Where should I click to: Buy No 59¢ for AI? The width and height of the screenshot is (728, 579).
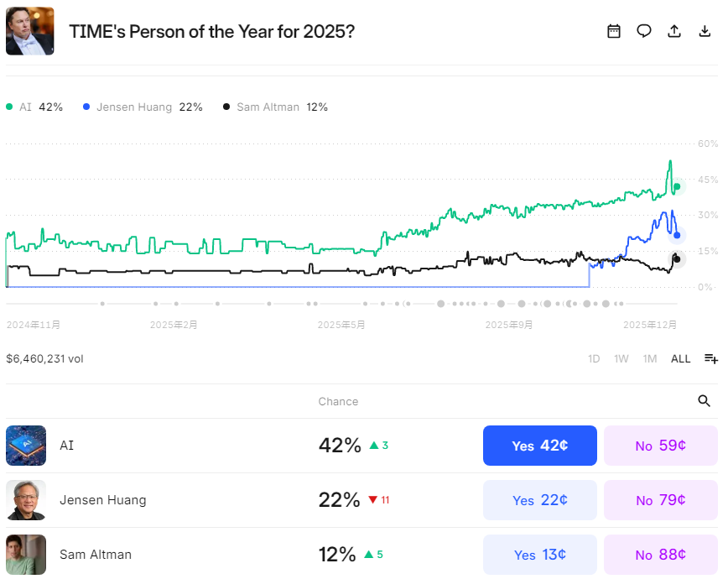660,446
